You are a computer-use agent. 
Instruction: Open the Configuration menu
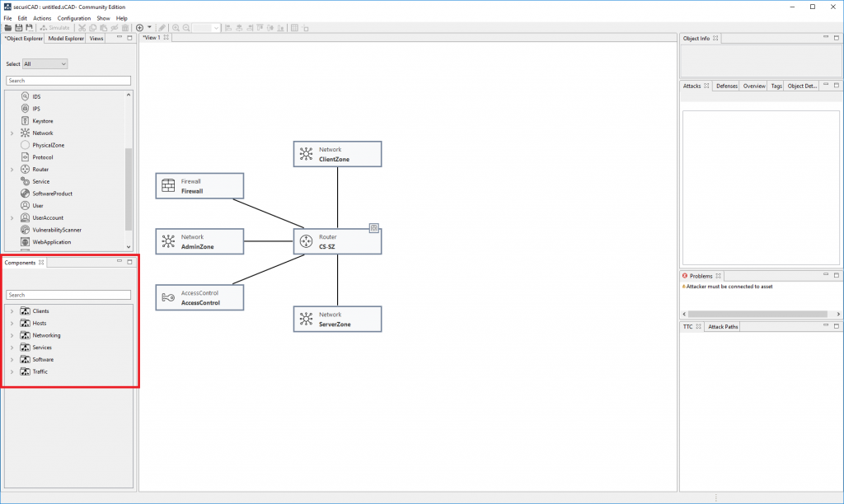[x=73, y=18]
